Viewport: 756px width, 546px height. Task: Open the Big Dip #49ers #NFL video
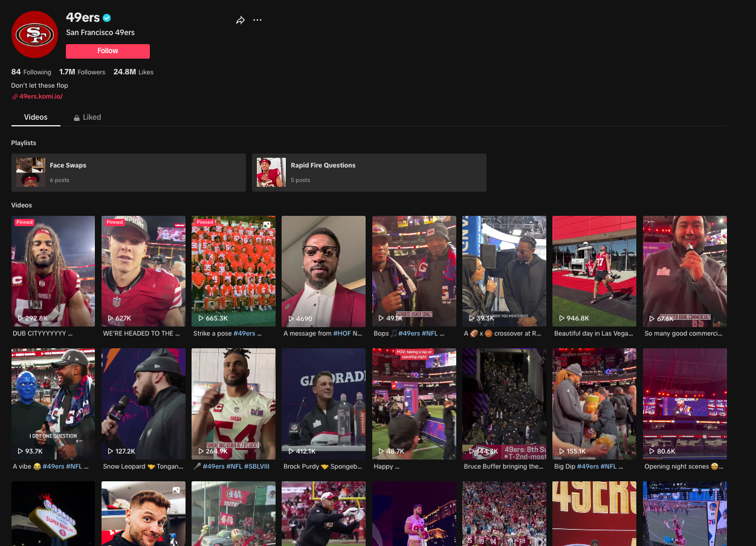pyautogui.click(x=594, y=405)
